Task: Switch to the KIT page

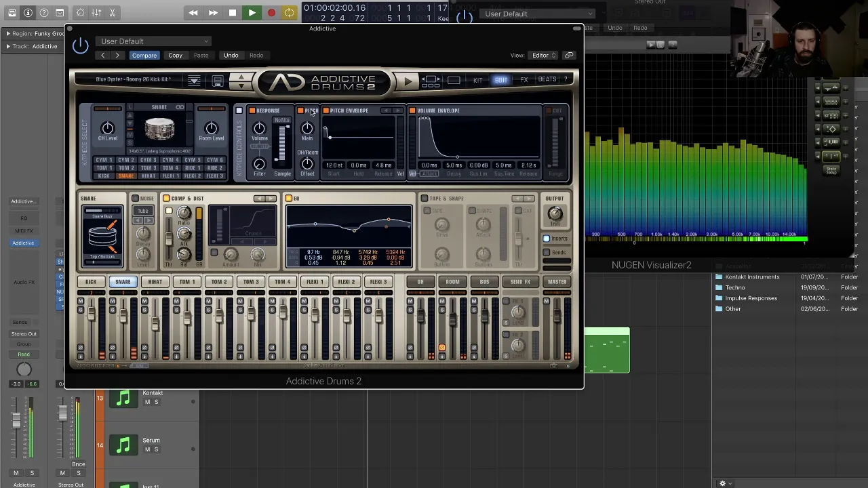Action: click(477, 80)
